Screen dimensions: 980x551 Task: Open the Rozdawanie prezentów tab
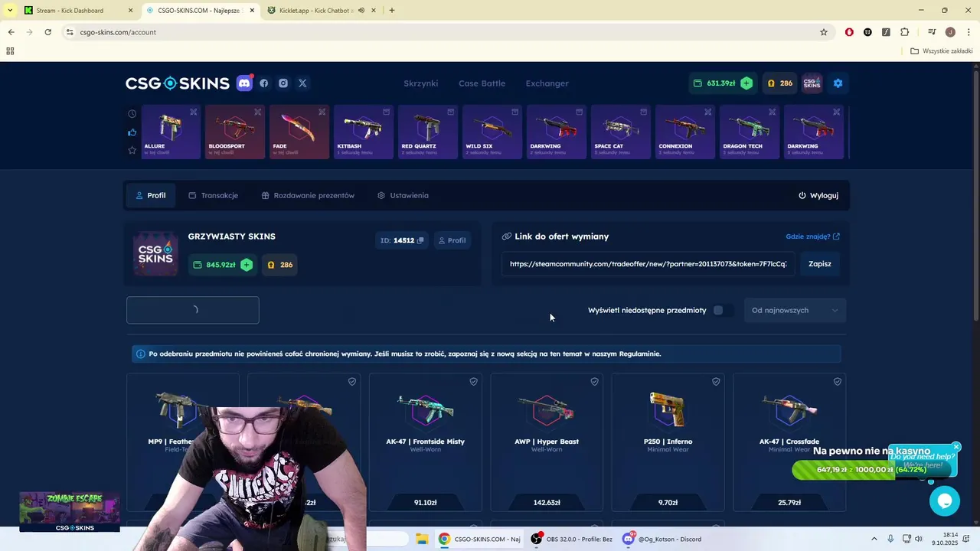point(308,195)
